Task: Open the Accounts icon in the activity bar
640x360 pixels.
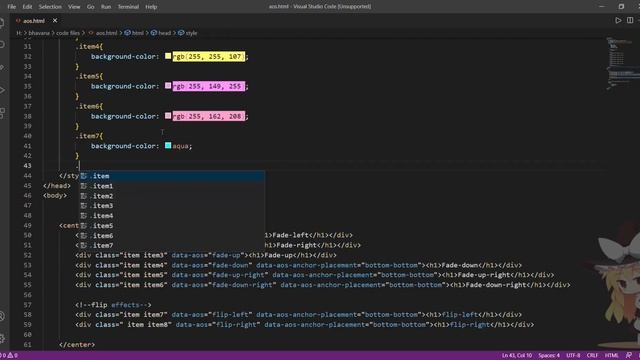Action: click(2, 316)
